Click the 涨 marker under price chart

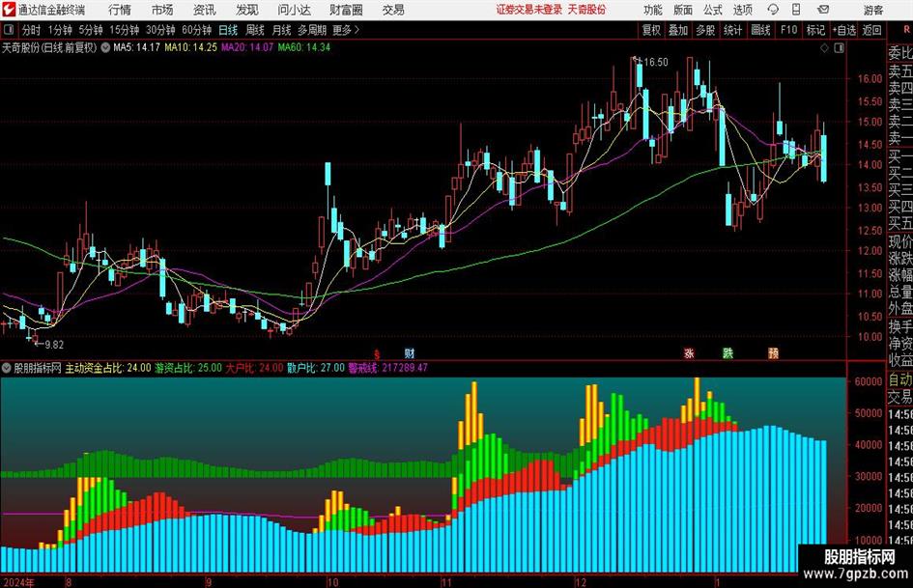coord(689,352)
